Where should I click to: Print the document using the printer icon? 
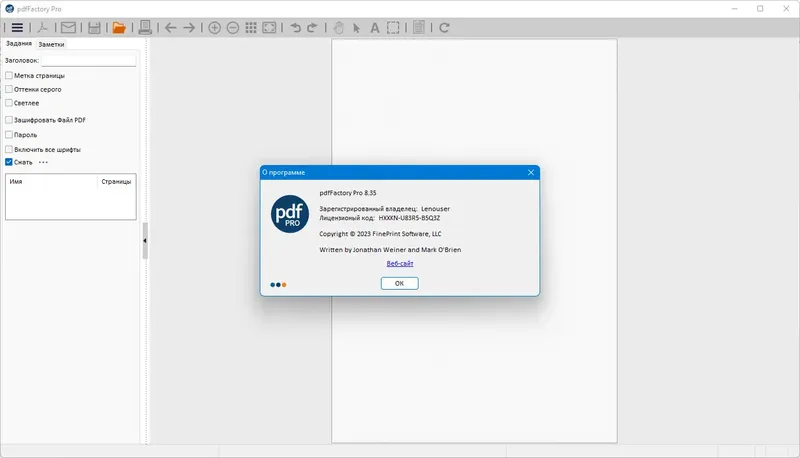tap(145, 27)
